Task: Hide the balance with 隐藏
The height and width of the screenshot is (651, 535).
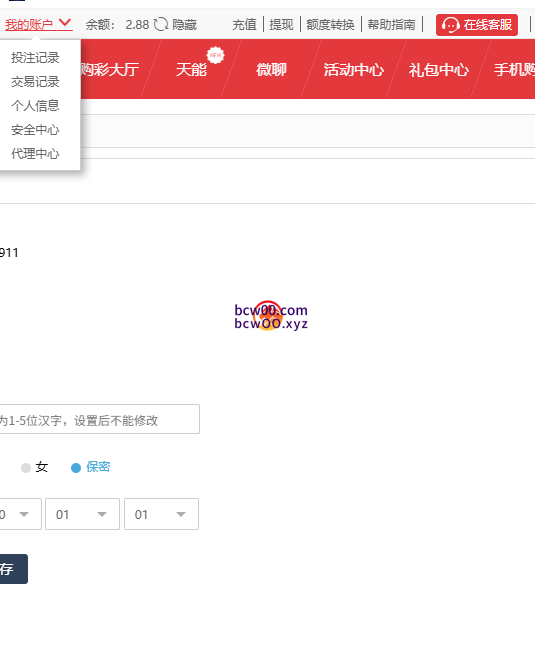Action: (x=184, y=25)
